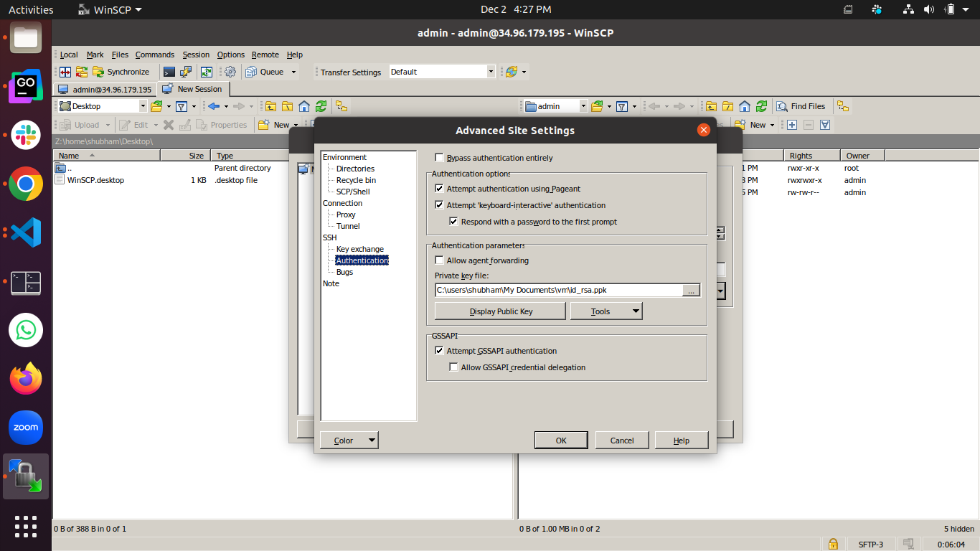Refresh the local panel directory

[x=321, y=106]
